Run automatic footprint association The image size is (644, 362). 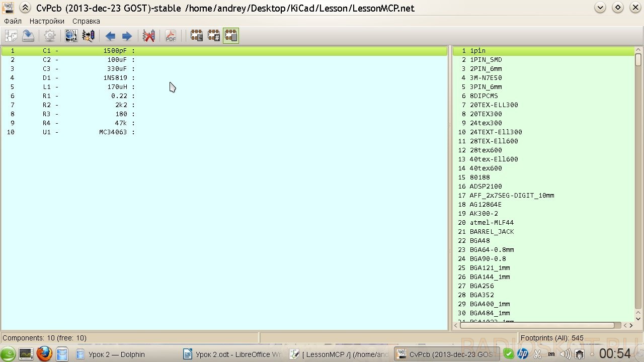tap(88, 36)
